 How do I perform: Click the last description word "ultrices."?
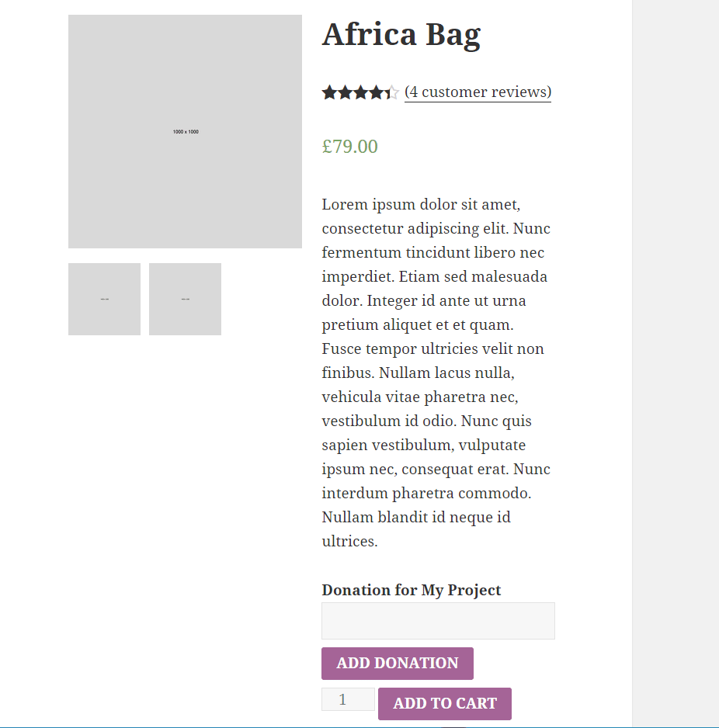[x=349, y=542]
